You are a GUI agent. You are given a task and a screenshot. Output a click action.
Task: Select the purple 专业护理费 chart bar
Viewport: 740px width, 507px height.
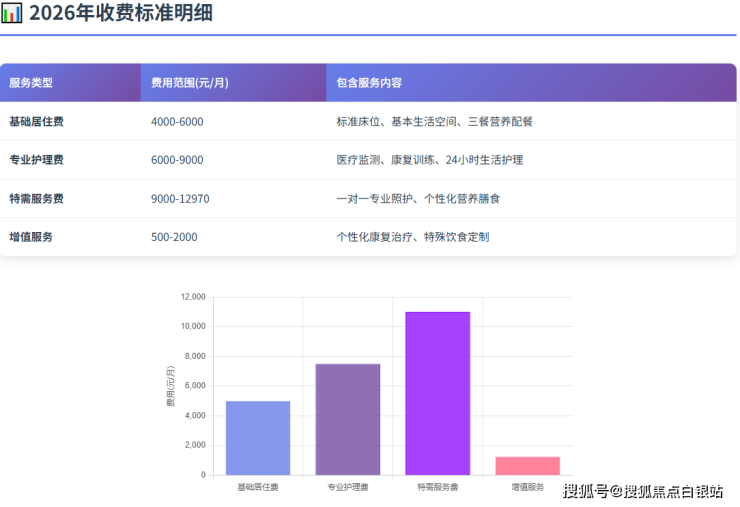348,420
